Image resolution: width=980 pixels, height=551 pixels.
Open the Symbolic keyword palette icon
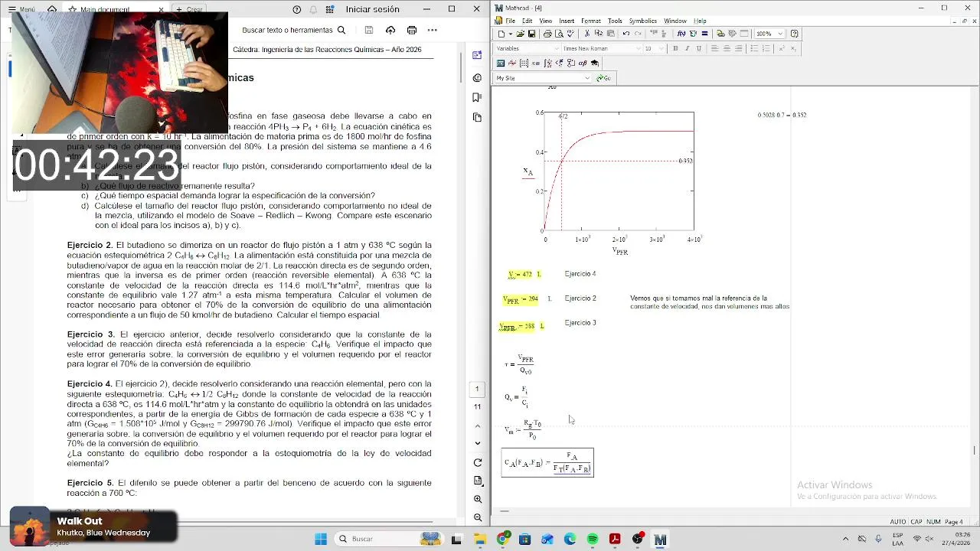(594, 63)
